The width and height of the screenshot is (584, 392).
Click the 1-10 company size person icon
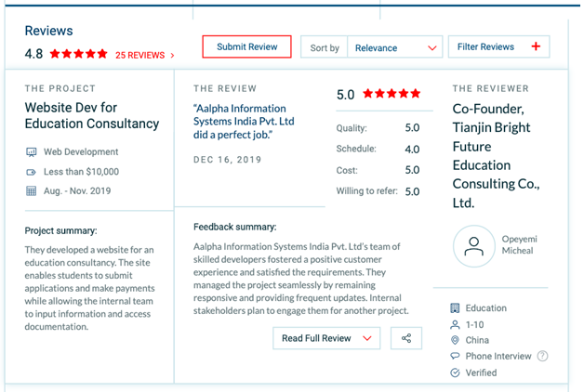pyautogui.click(x=455, y=324)
